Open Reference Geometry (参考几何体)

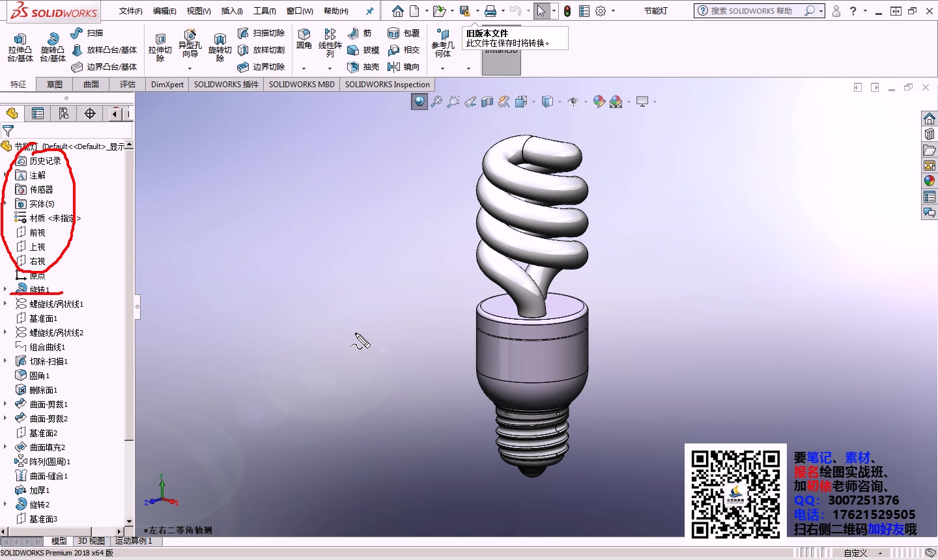[443, 43]
